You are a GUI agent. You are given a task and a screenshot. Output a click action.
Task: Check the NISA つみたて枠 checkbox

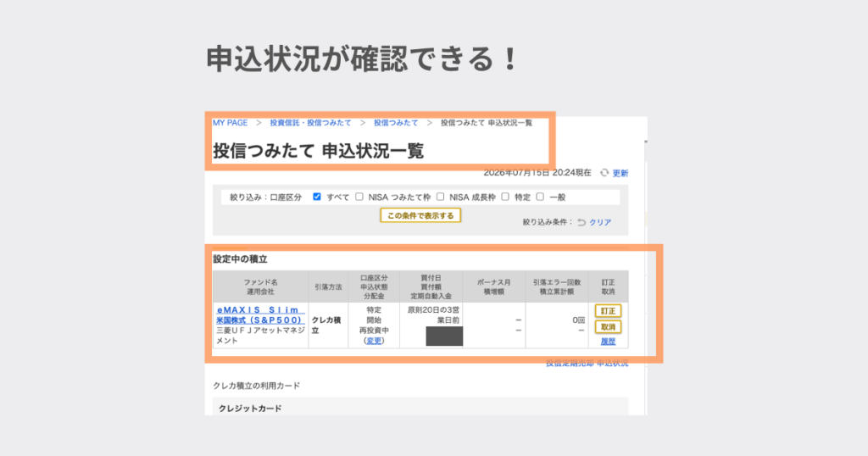pyautogui.click(x=359, y=197)
